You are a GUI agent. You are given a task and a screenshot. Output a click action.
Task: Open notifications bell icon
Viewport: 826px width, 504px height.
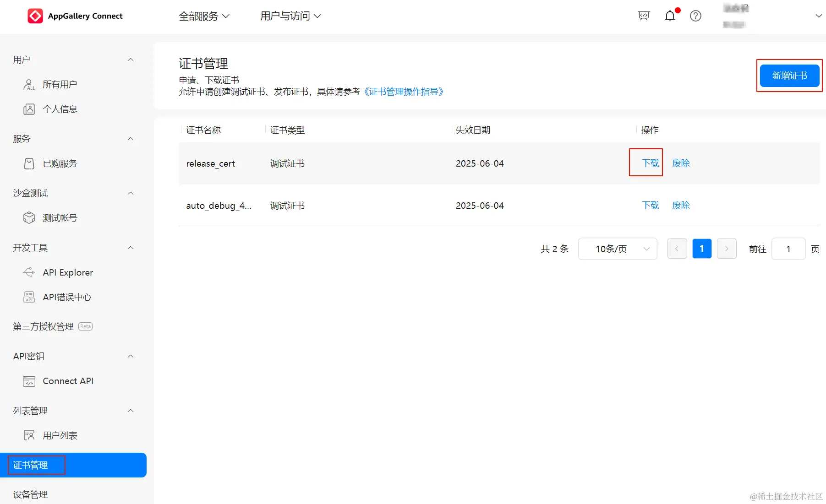(x=670, y=16)
